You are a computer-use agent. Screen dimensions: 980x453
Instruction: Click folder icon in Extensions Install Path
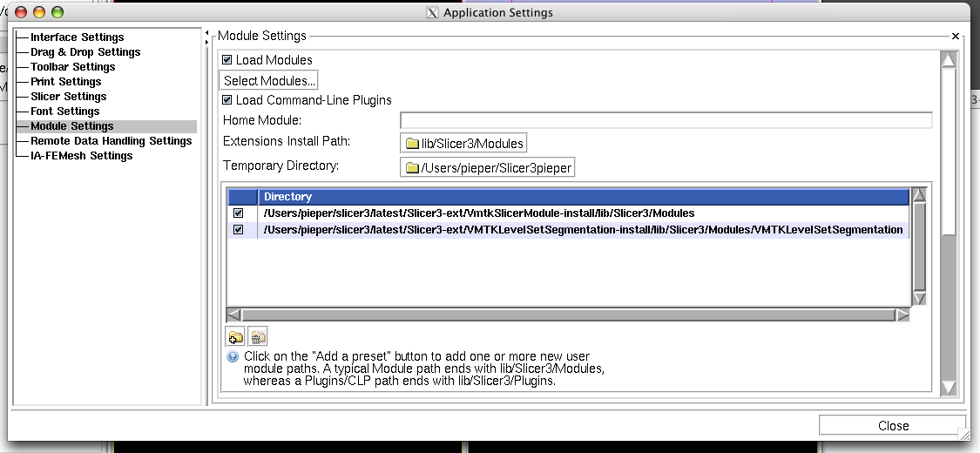(x=412, y=144)
